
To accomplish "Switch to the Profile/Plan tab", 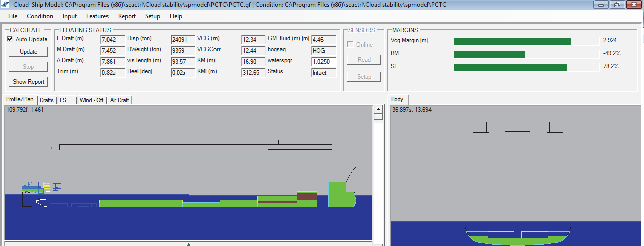I will [x=20, y=99].
